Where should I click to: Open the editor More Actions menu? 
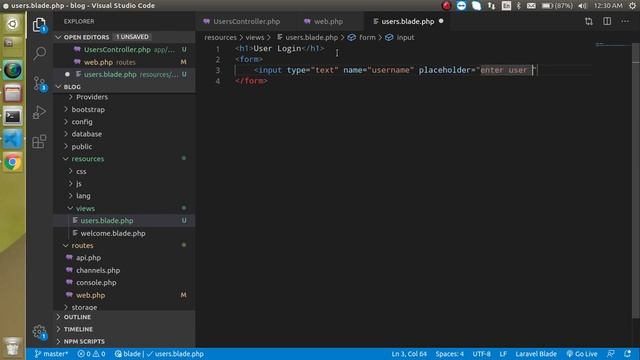tap(625, 21)
